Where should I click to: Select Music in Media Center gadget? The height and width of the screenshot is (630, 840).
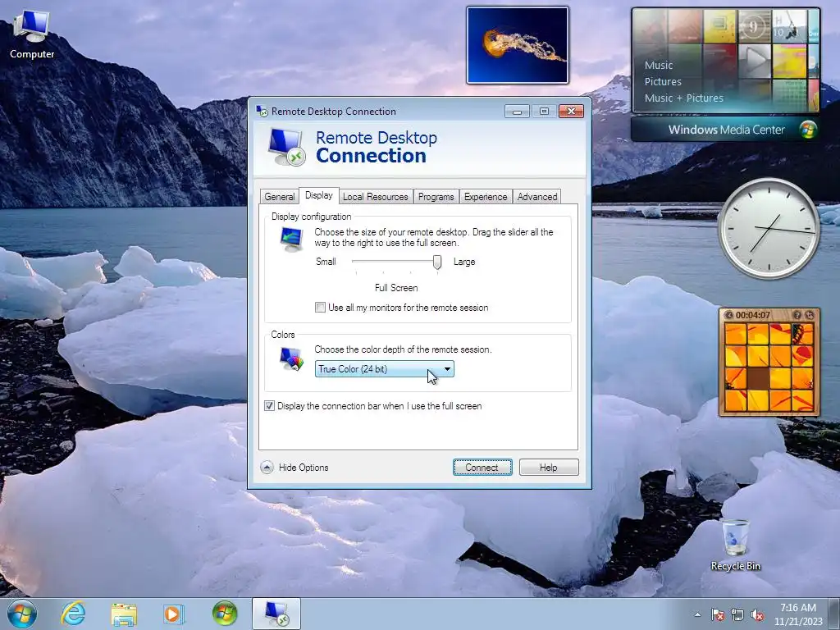tap(659, 66)
